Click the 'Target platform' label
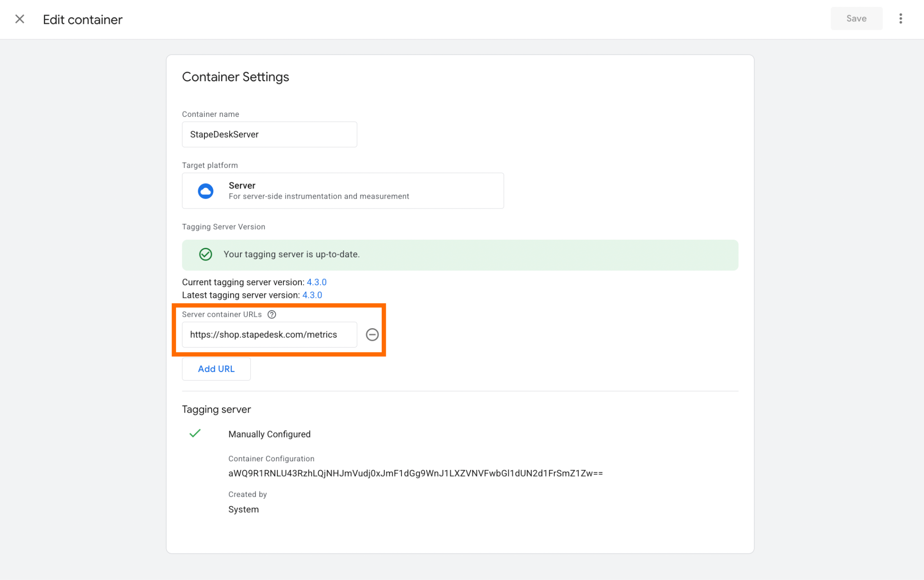Screen dimensions: 924x580 pos(210,165)
